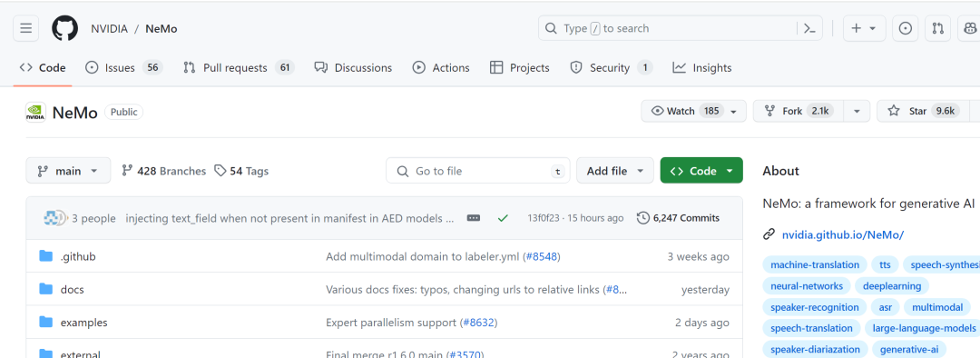
Task: Open the docs folder icon
Action: pos(45,289)
